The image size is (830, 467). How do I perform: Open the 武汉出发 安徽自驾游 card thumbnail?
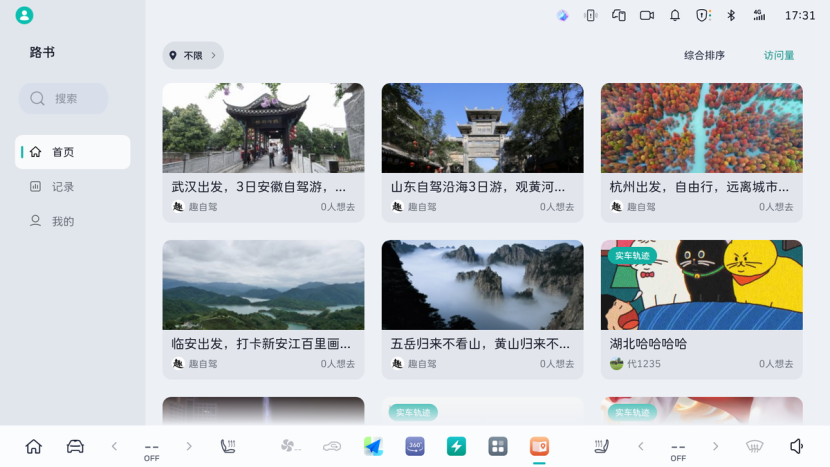click(x=263, y=128)
